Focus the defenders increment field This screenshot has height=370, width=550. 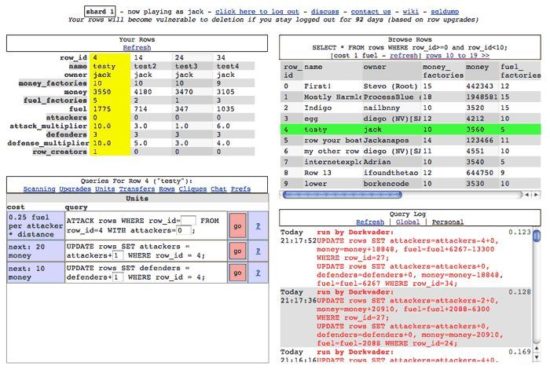[118, 277]
